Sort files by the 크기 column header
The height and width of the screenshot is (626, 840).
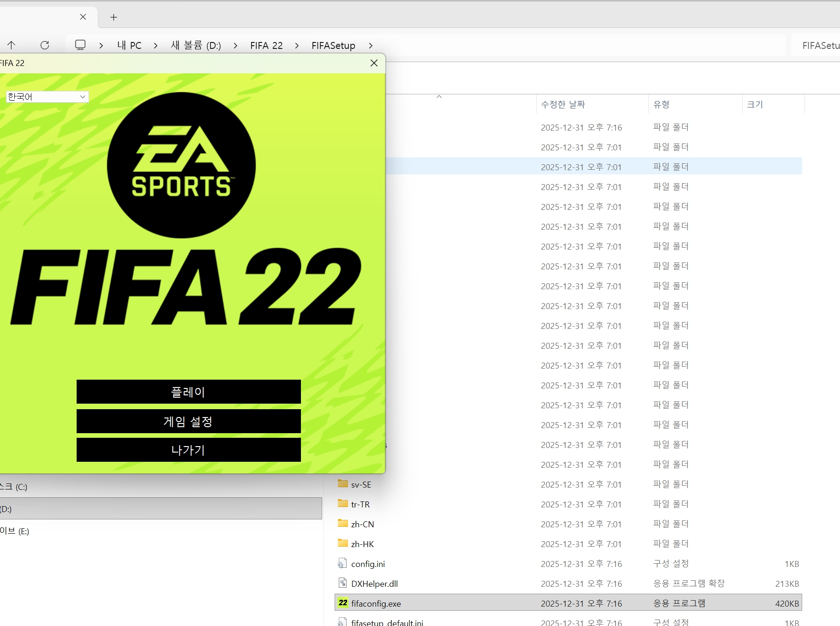pyautogui.click(x=755, y=104)
